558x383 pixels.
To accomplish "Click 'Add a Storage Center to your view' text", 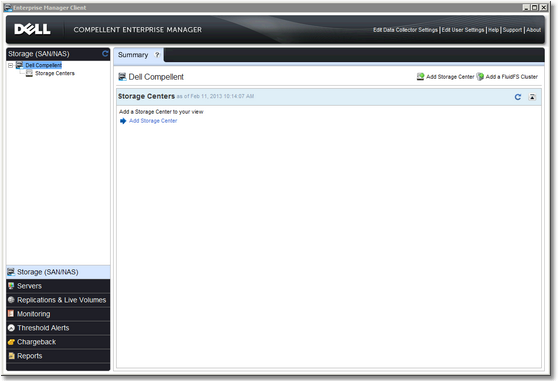I will (x=161, y=112).
